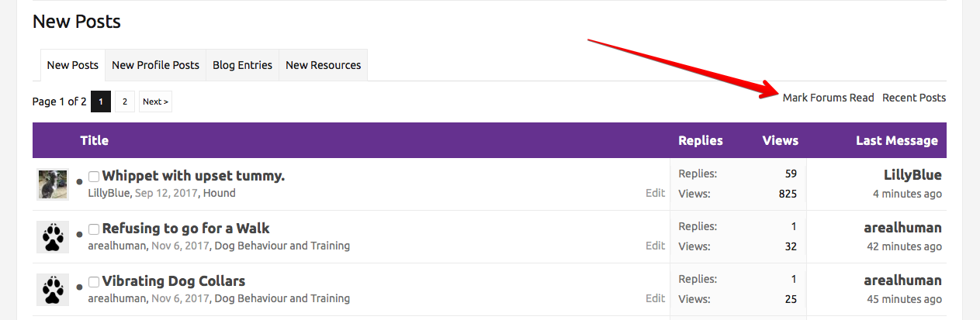Open the Recent Posts link

point(914,98)
